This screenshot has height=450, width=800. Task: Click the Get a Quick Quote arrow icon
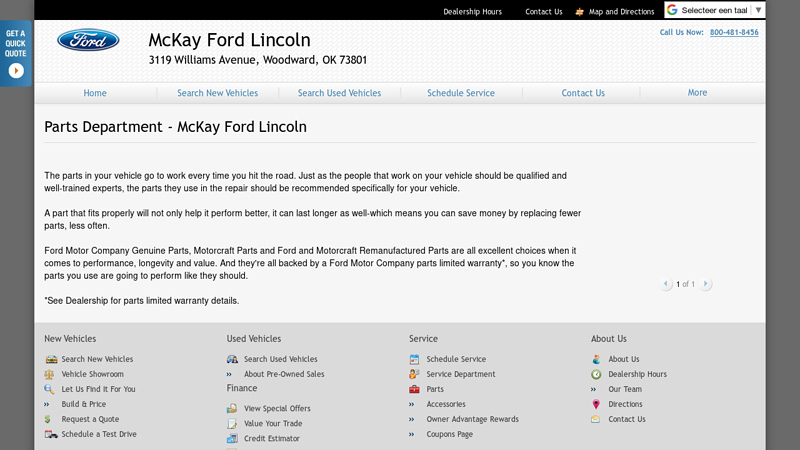16,70
